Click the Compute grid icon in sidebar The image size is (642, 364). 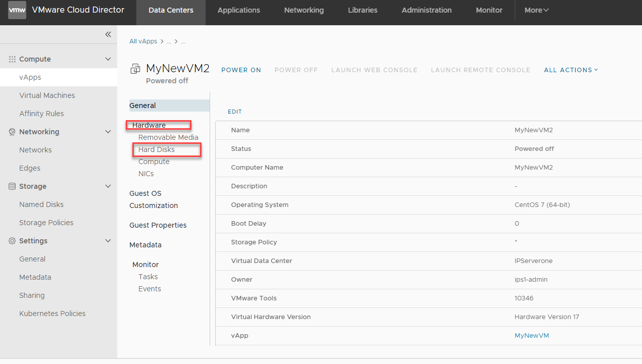12,59
